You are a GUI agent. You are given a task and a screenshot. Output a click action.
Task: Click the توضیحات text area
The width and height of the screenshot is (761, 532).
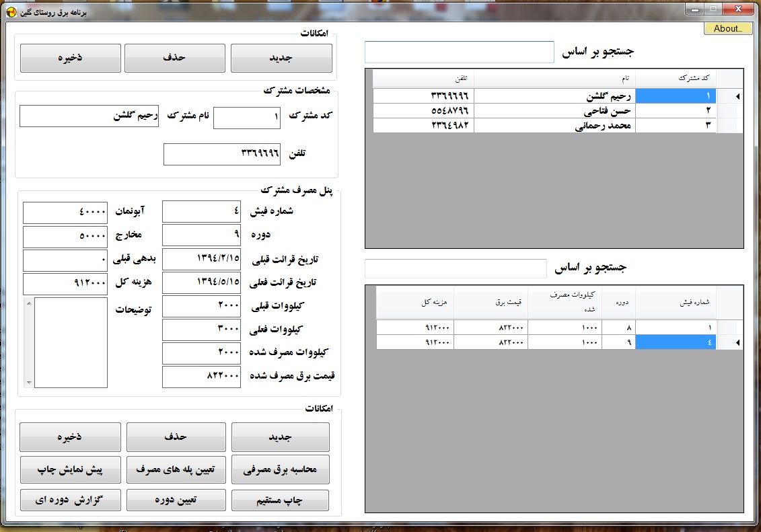coord(71,342)
